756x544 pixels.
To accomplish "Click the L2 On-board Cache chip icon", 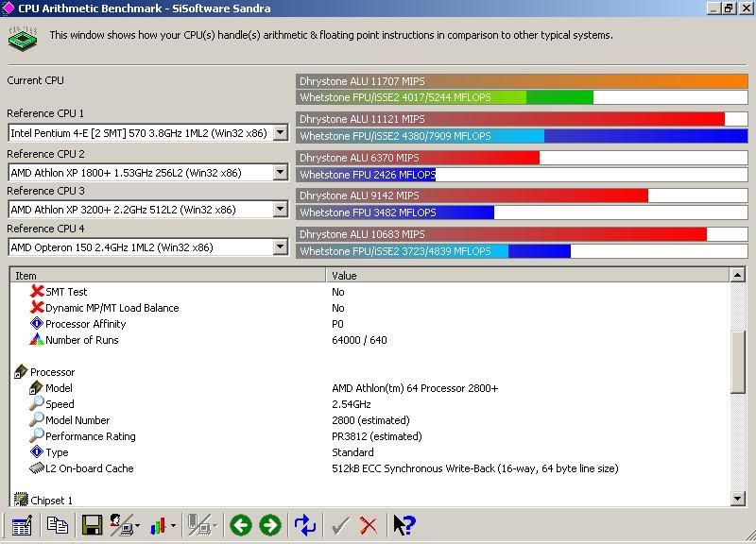I will point(37,467).
